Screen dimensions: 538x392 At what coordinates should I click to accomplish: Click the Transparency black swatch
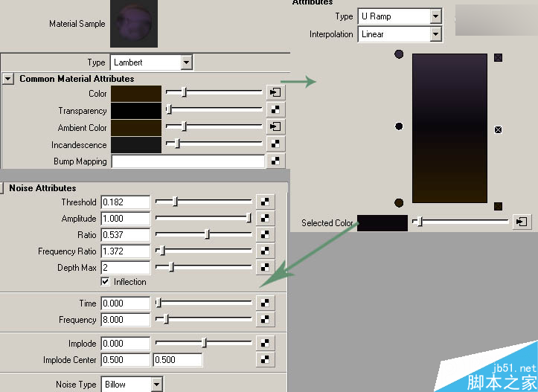(x=136, y=110)
